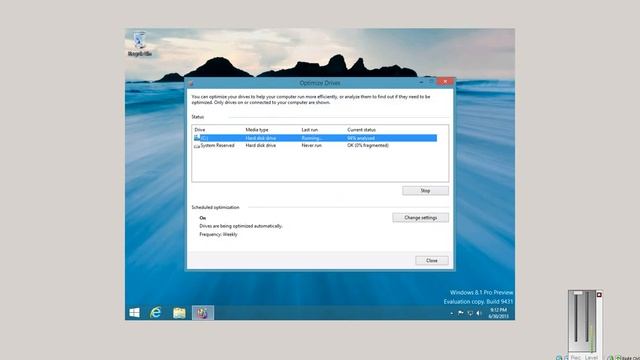Viewport: 640px width, 360px height.
Task: Click the 'Frequency: Weekly' text
Action: (x=218, y=234)
